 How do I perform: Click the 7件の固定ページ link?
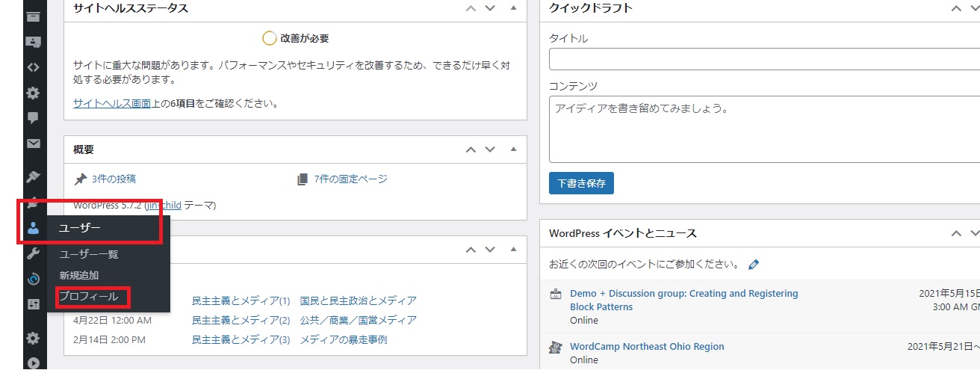click(350, 179)
